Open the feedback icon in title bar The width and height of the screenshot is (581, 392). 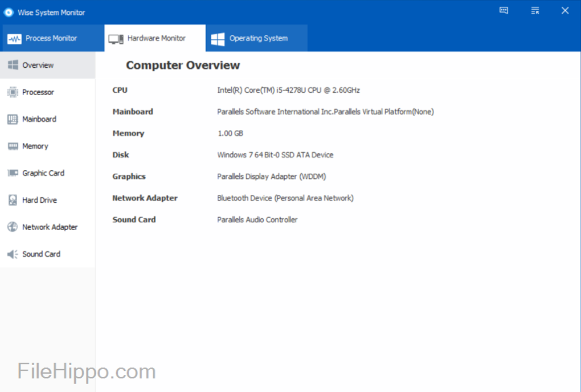pyautogui.click(x=504, y=11)
